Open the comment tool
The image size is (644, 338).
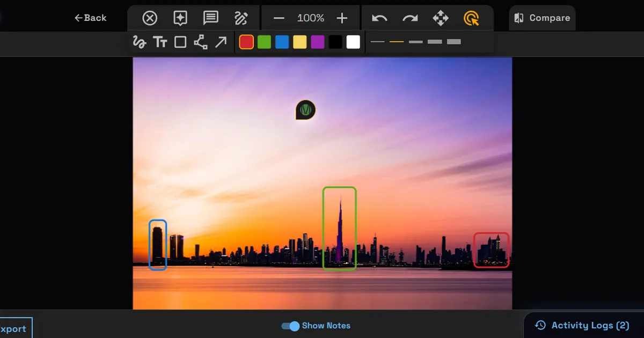(x=211, y=18)
